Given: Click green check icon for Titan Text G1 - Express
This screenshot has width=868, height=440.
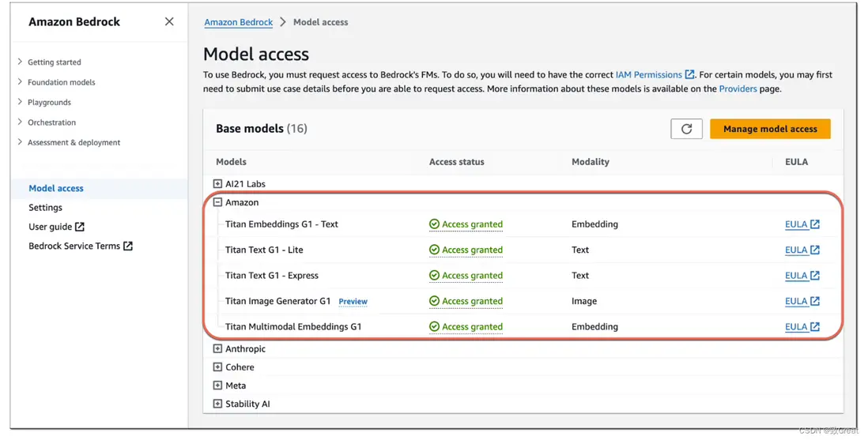Looking at the screenshot, I should click(x=434, y=276).
